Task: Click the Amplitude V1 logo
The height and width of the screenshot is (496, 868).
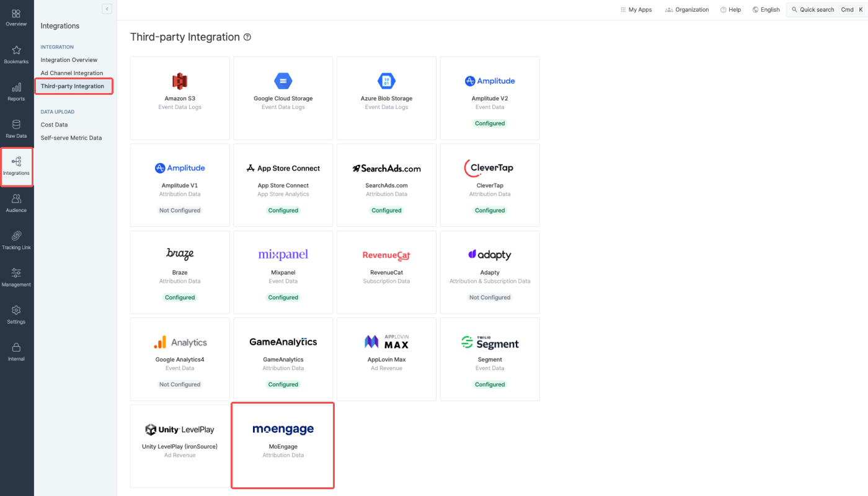Action: 180,168
